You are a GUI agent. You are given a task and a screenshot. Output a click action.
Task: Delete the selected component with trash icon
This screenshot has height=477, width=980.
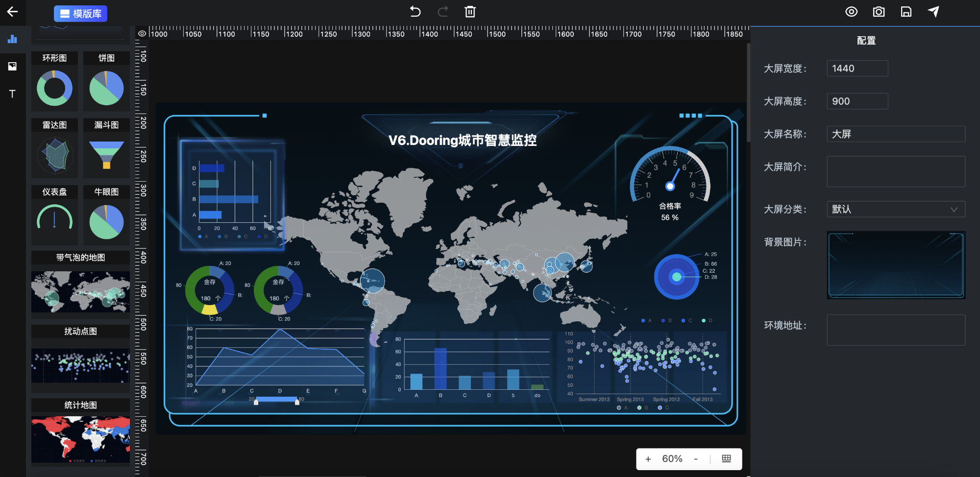(x=470, y=11)
